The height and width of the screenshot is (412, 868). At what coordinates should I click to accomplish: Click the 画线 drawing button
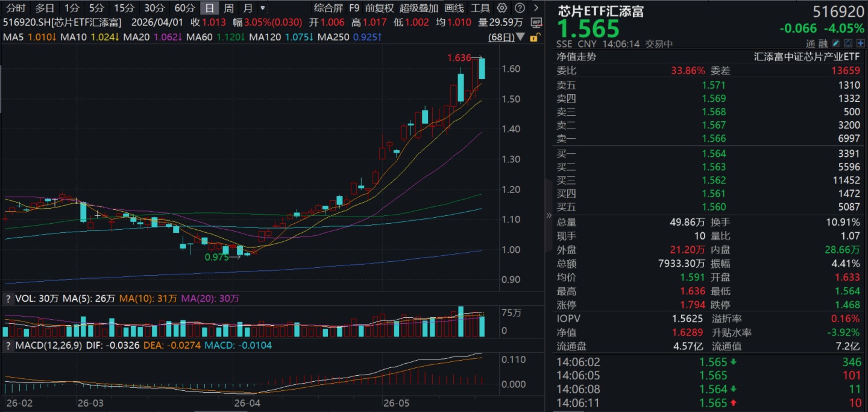click(454, 8)
